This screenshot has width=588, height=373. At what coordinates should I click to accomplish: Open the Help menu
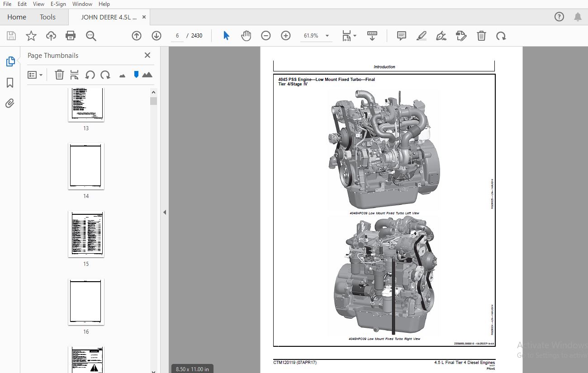click(104, 4)
